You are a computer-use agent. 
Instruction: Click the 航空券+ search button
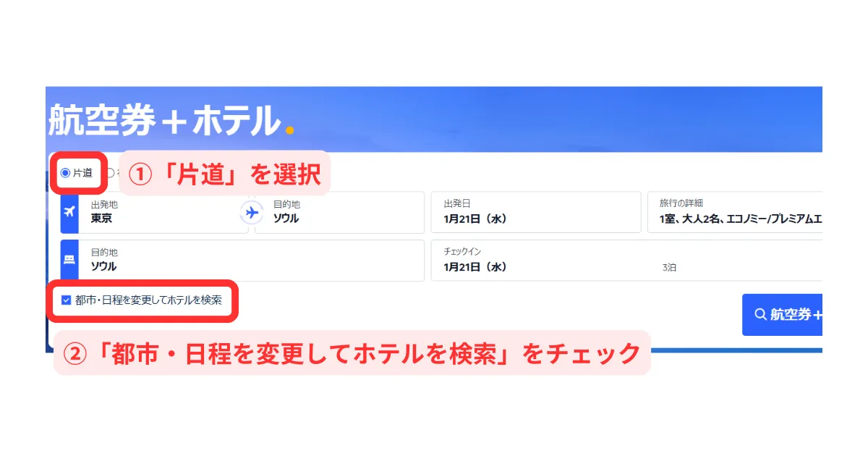(x=785, y=315)
